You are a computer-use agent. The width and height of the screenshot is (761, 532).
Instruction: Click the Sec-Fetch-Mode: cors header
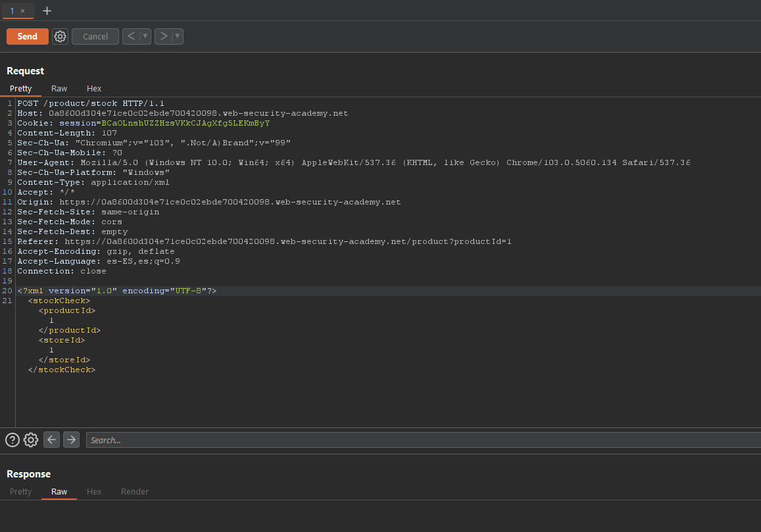click(70, 222)
